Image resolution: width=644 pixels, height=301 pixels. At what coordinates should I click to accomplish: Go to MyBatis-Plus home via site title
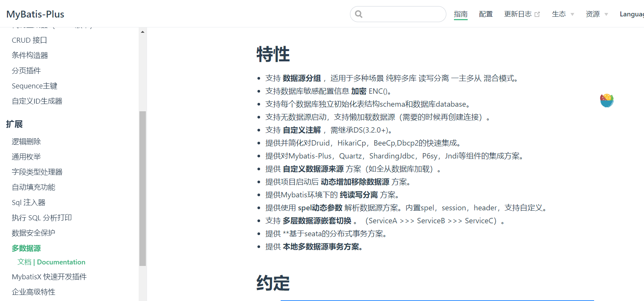(x=35, y=14)
